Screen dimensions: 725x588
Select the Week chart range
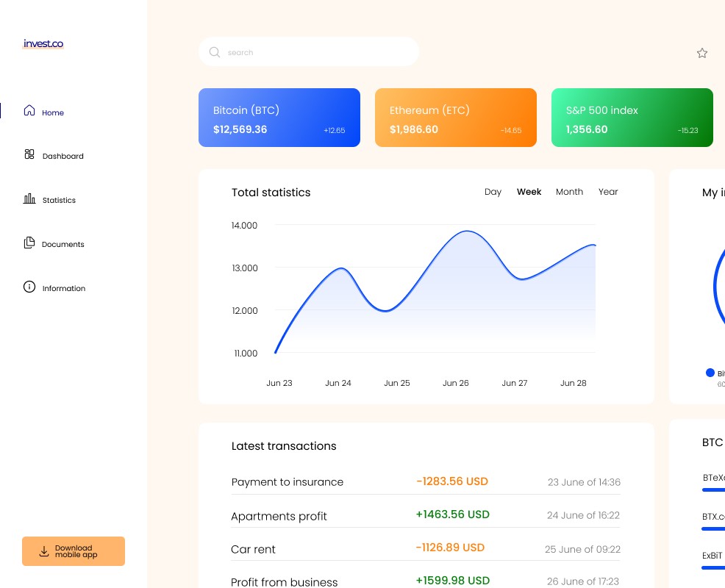529,192
